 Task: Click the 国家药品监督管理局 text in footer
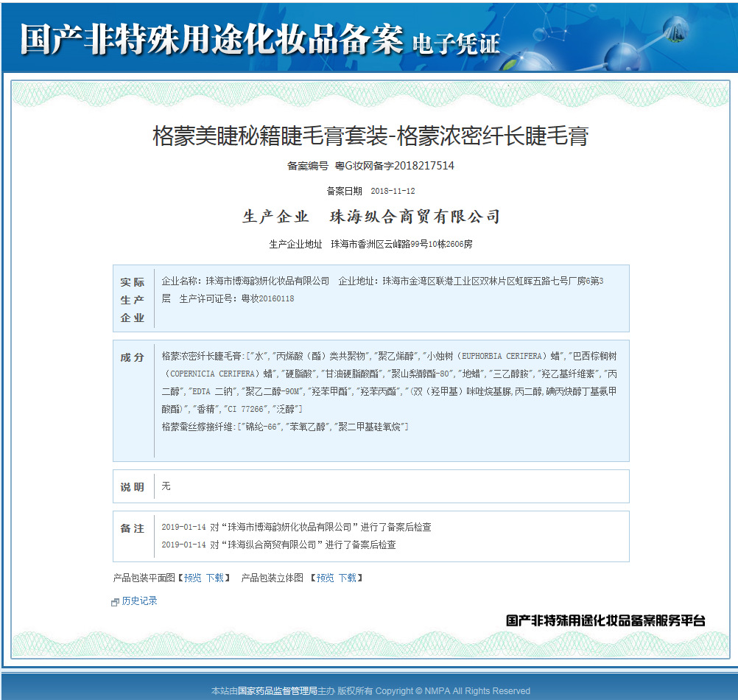coord(278,690)
